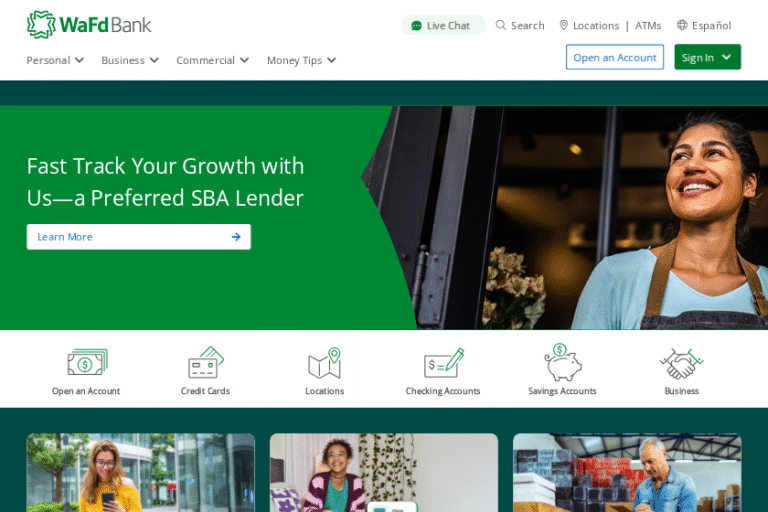Screen dimensions: 768x512
Task: Select the Business handshake icon
Action: [x=681, y=364]
